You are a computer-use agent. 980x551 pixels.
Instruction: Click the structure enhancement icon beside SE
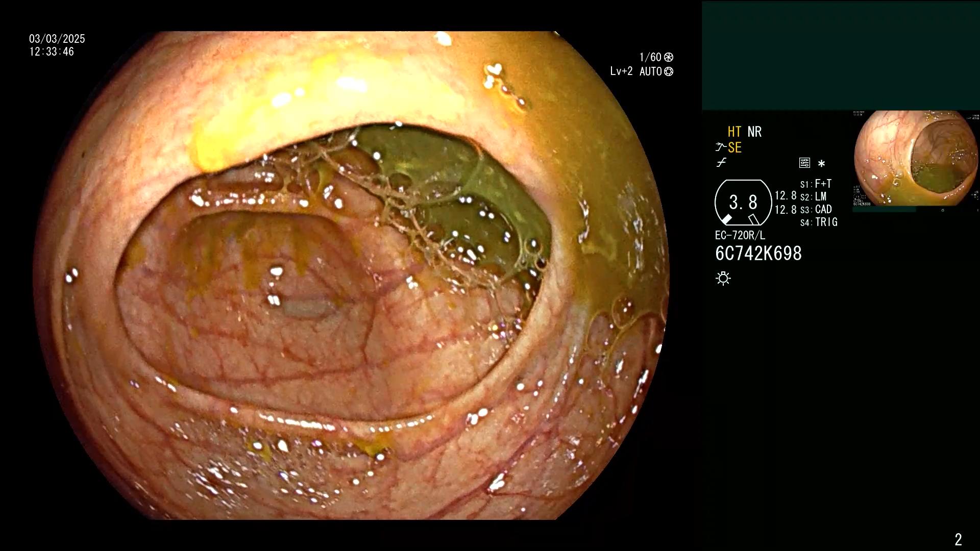point(721,147)
